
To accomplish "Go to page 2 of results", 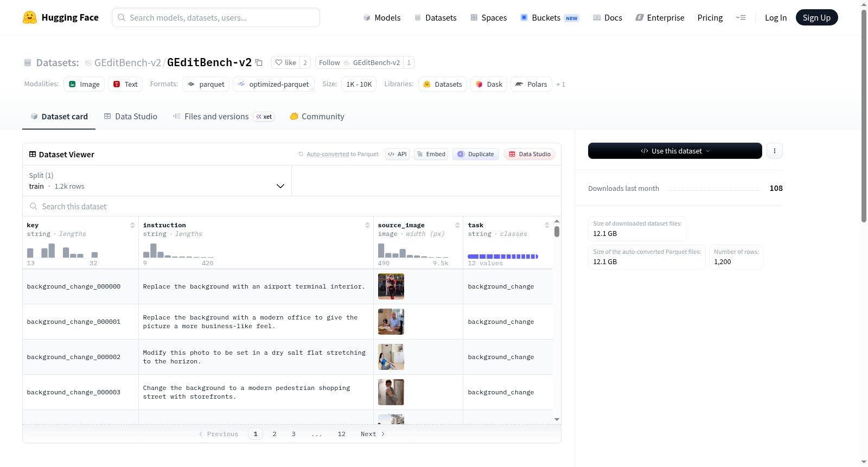I will [275, 434].
